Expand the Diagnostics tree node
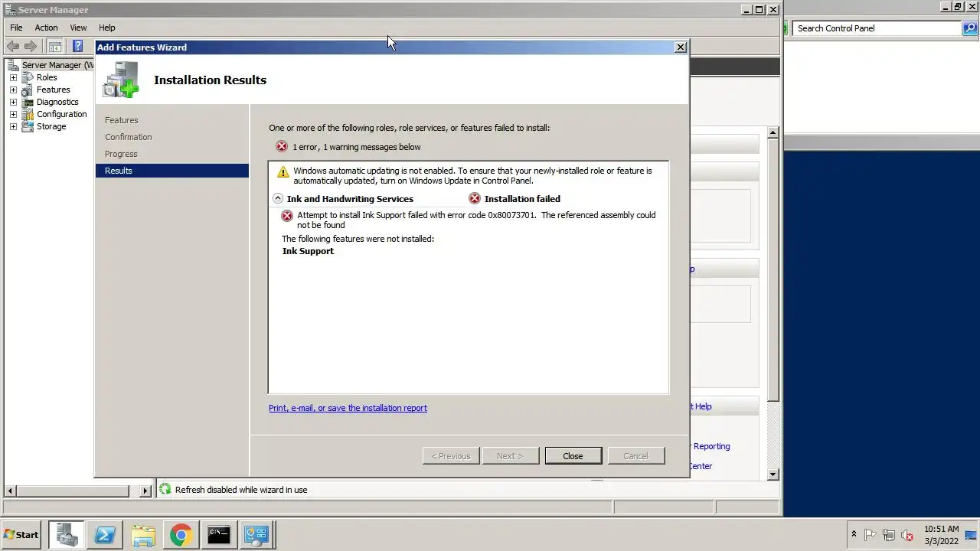 (13, 102)
